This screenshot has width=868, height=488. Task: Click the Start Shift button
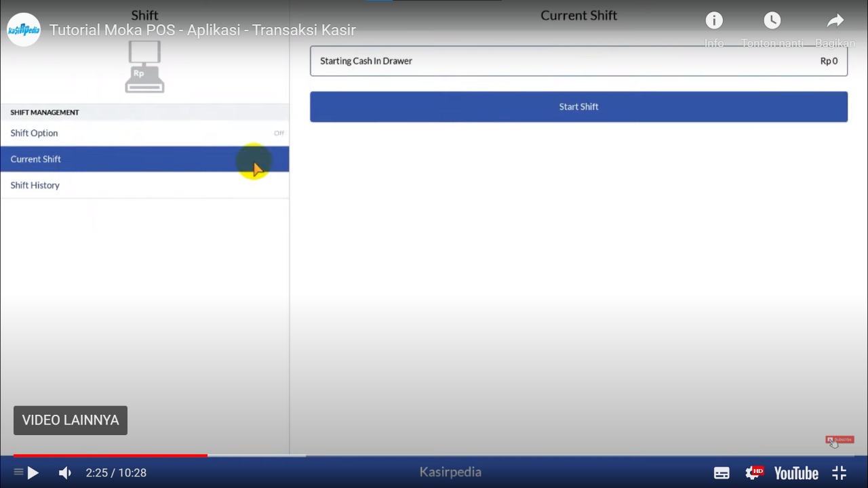pos(578,106)
